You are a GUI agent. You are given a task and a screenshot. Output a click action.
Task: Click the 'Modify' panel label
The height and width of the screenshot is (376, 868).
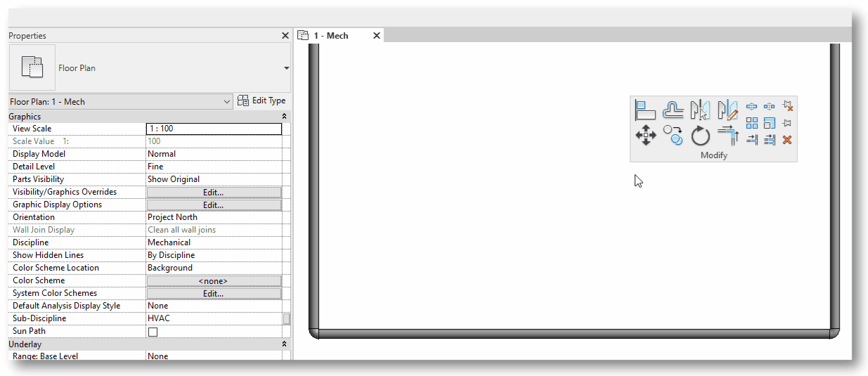tap(713, 155)
